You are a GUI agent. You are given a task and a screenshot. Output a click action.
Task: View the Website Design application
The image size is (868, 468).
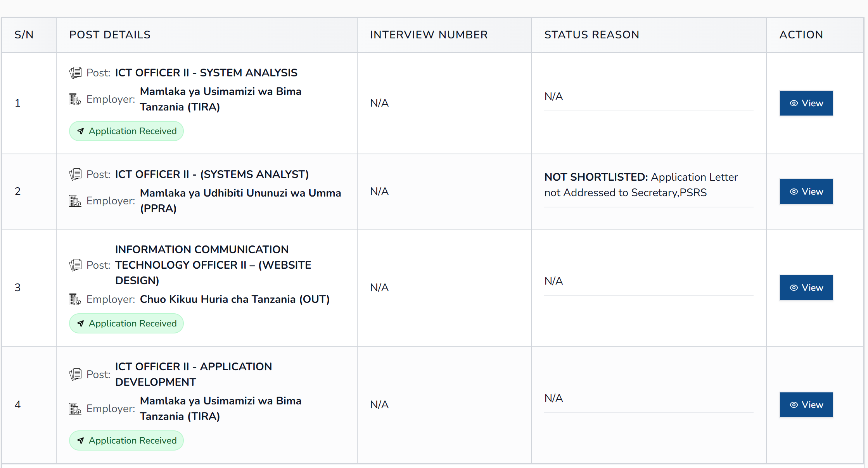coord(806,288)
